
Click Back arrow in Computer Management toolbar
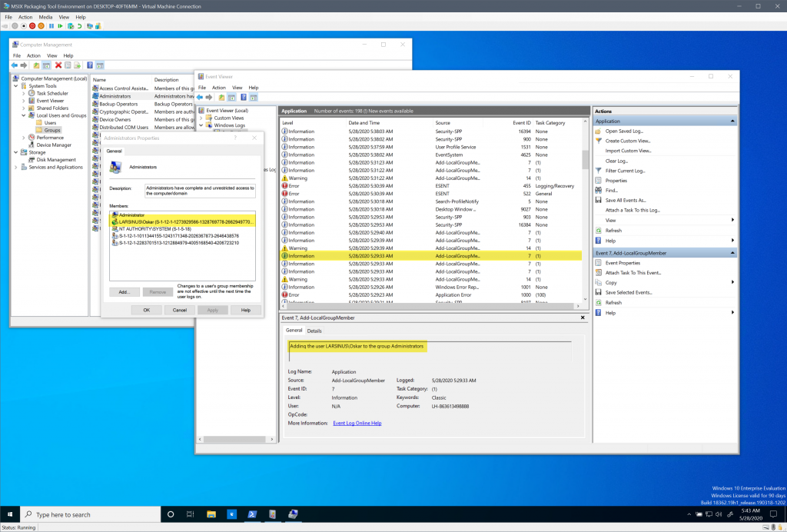point(15,65)
